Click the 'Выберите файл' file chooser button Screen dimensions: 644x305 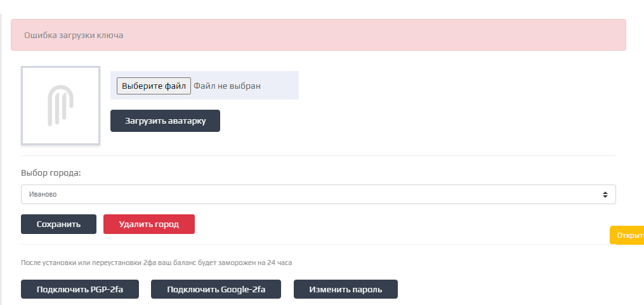point(154,86)
